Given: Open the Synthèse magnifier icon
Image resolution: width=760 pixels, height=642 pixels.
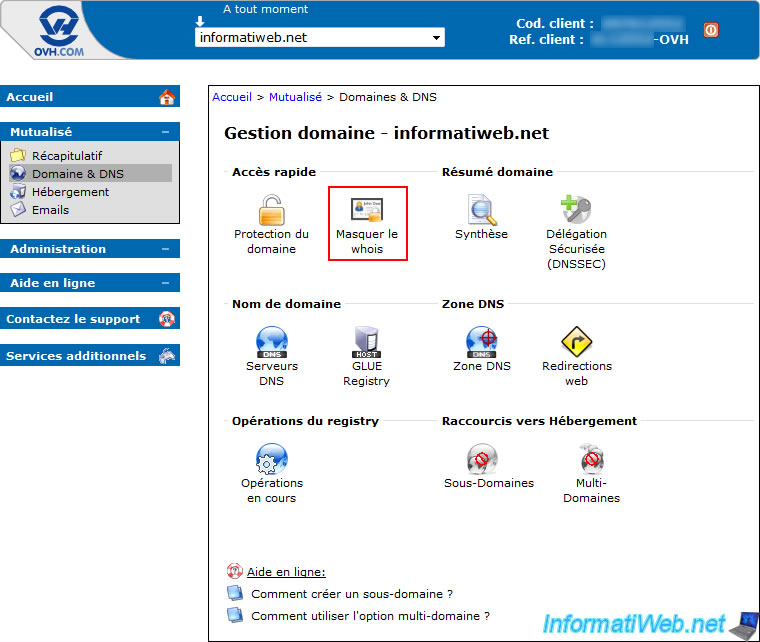Looking at the screenshot, I should (x=482, y=210).
